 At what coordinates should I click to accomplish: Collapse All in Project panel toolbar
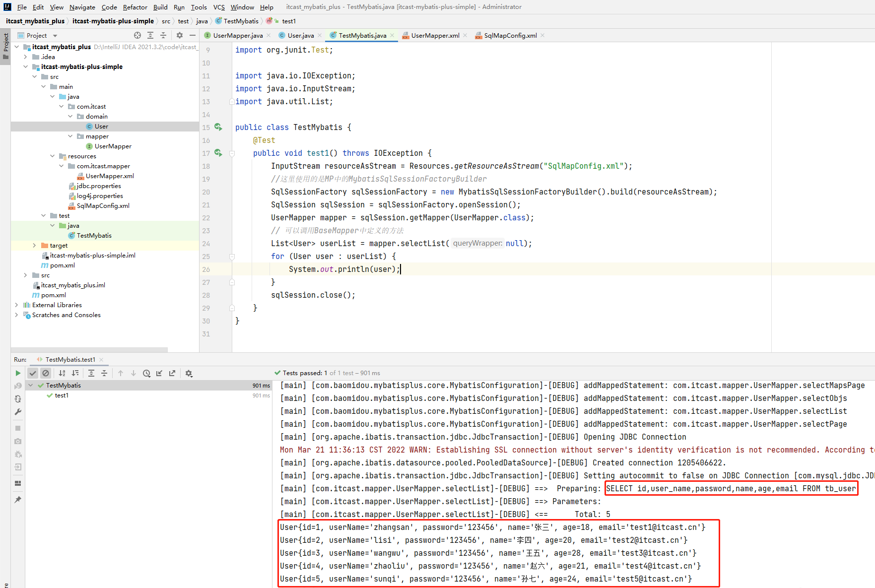point(163,35)
